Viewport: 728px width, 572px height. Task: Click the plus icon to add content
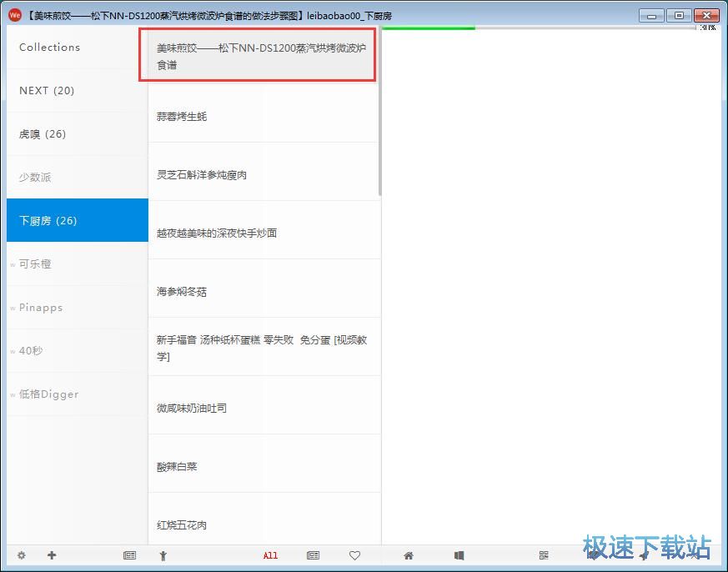[x=52, y=555]
